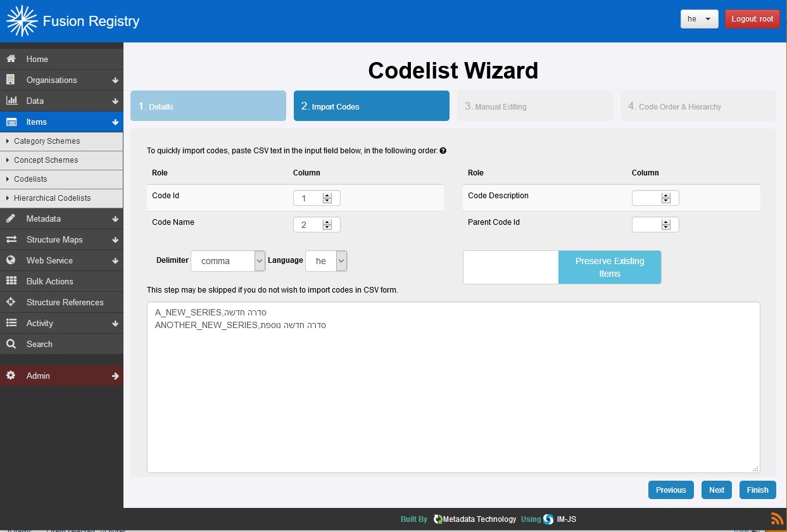This screenshot has height=532, width=787.
Task: Click the Metadata pencil icon
Action: click(11, 218)
